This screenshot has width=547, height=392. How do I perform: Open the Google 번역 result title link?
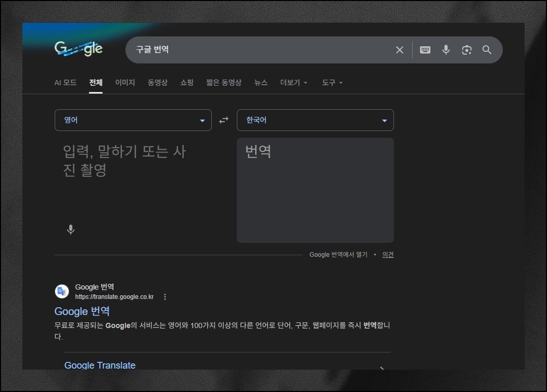(82, 311)
